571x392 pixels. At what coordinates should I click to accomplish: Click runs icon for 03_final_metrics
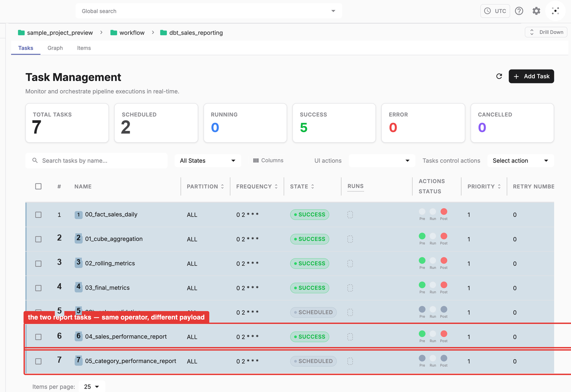(x=350, y=288)
